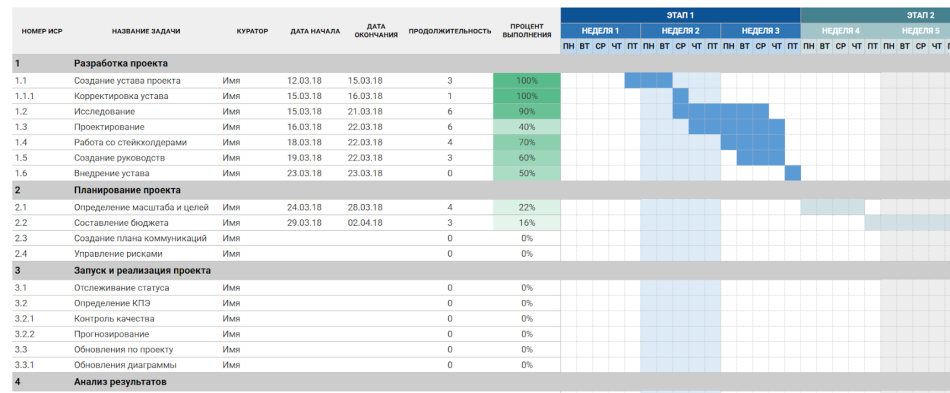Select the Контроль качества task name
The width and height of the screenshot is (950, 393).
[x=114, y=319]
